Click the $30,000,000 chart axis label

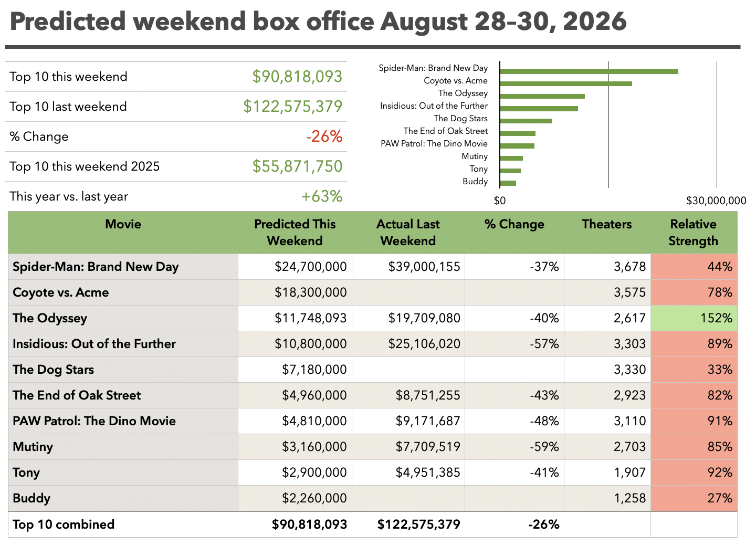[716, 201]
